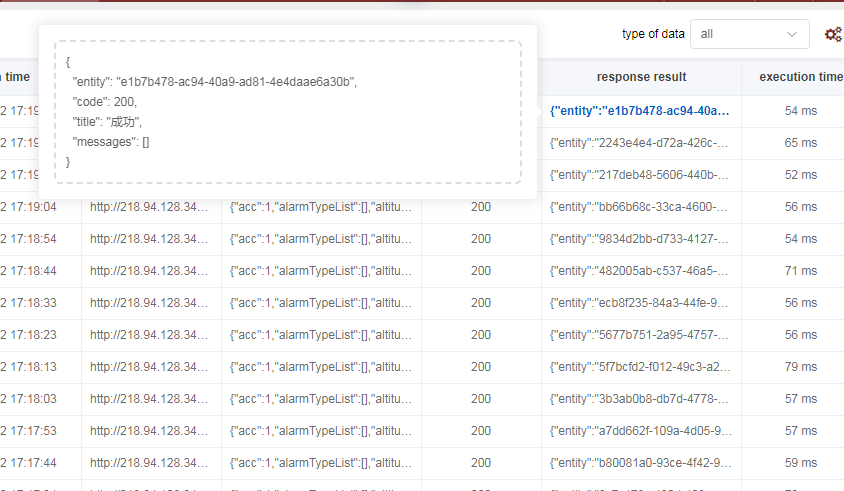Select the 79 ms execution time cell
Screen dimensions: 844x491
pos(801,367)
